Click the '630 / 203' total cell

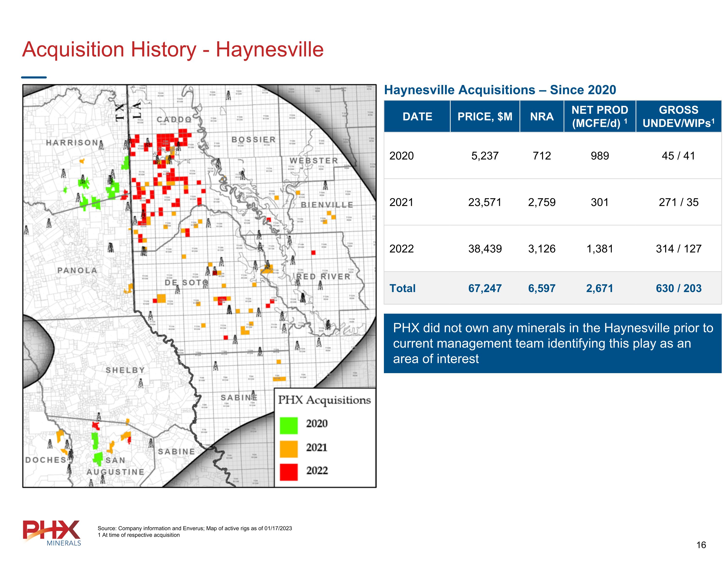pyautogui.click(x=678, y=288)
